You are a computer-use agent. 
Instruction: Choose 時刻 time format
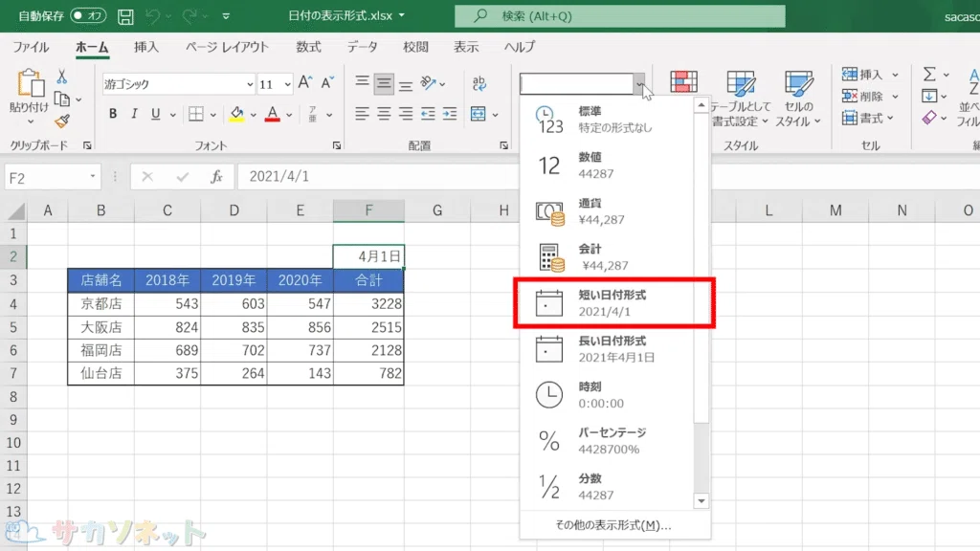coord(606,395)
